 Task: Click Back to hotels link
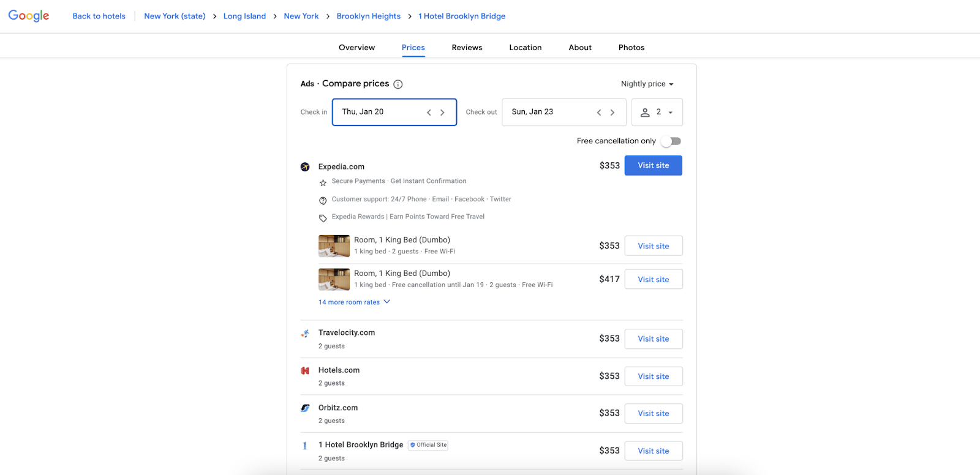point(99,17)
